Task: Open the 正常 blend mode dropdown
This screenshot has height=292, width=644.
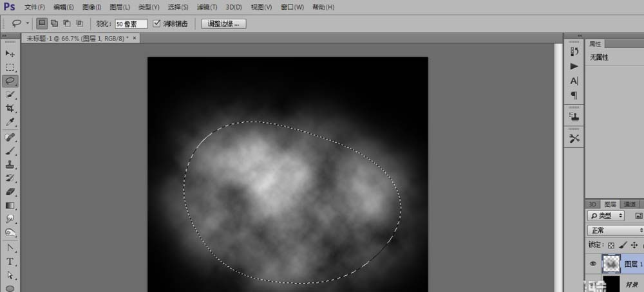Action: click(615, 230)
